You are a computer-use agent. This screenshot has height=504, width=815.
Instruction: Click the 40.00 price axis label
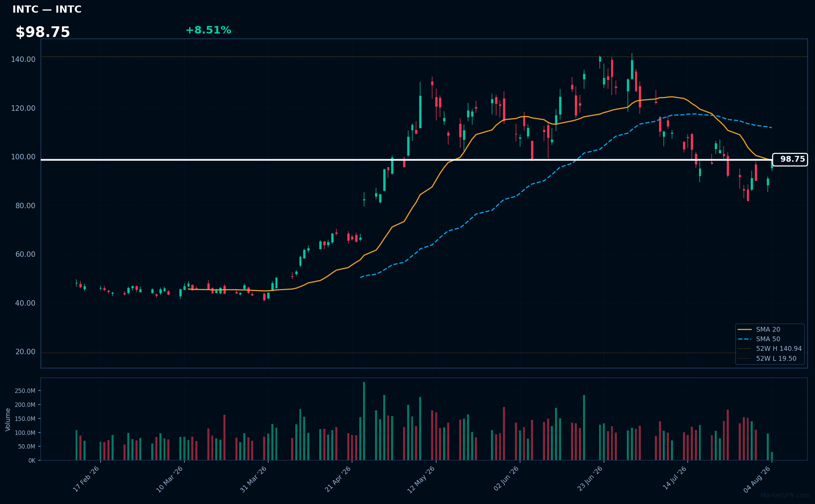pyautogui.click(x=25, y=303)
